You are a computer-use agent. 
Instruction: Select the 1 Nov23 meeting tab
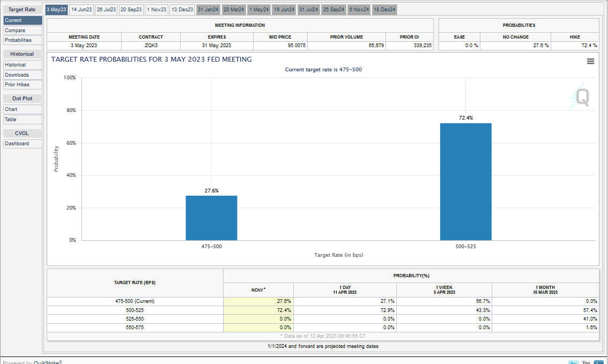[157, 10]
